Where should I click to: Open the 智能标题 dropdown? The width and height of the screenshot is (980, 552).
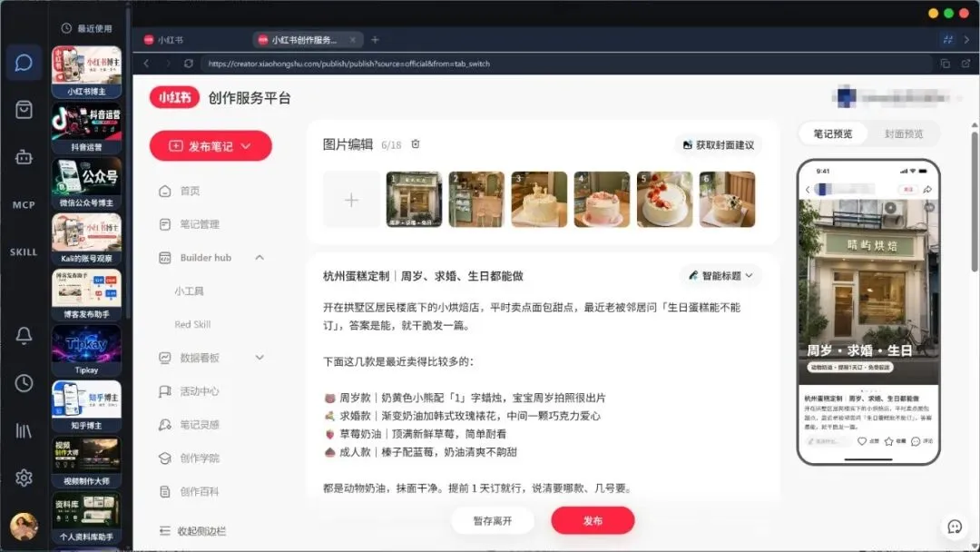[720, 275]
